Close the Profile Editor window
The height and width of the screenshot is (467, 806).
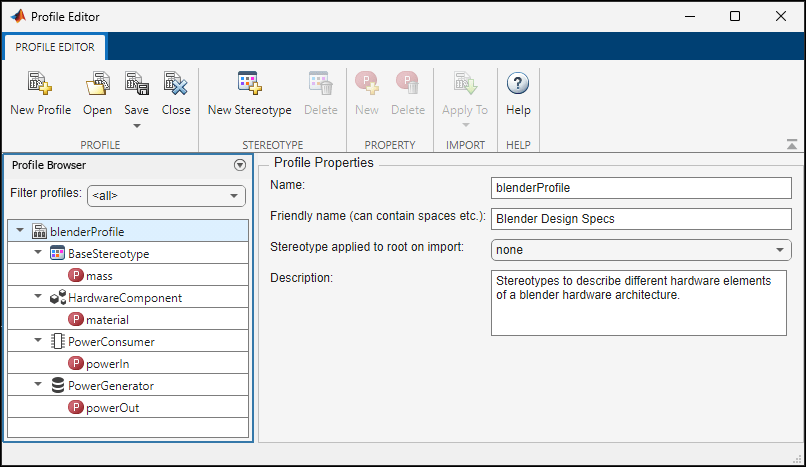pos(781,16)
